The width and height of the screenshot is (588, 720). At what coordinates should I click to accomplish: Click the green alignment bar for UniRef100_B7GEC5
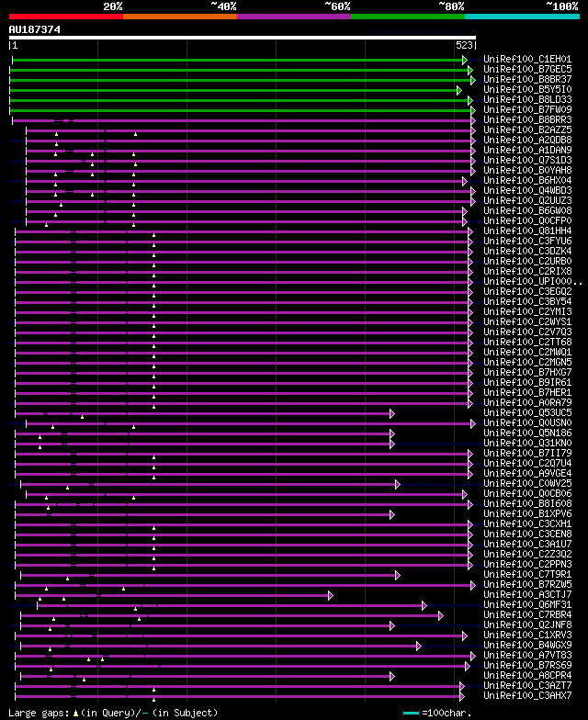tap(239, 70)
